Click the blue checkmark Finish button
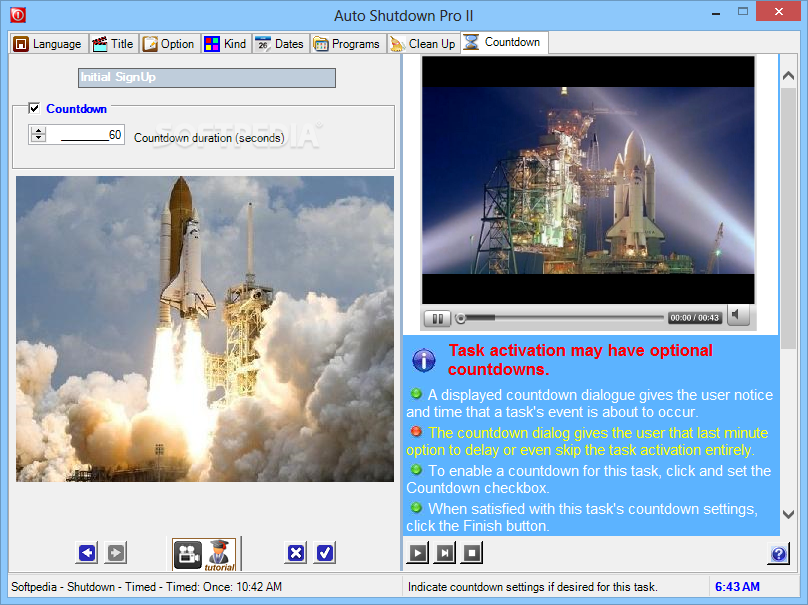Screen dimensions: 808x605 325,553
